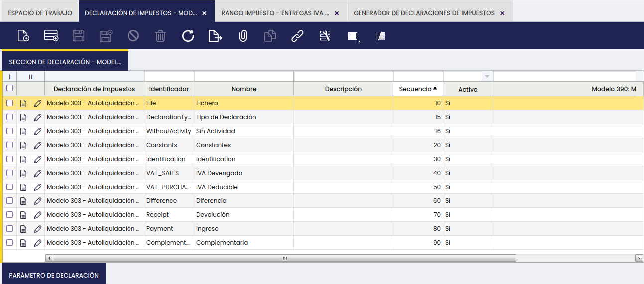Open form view for the Constants row
644x284 pixels.
[x=23, y=145]
